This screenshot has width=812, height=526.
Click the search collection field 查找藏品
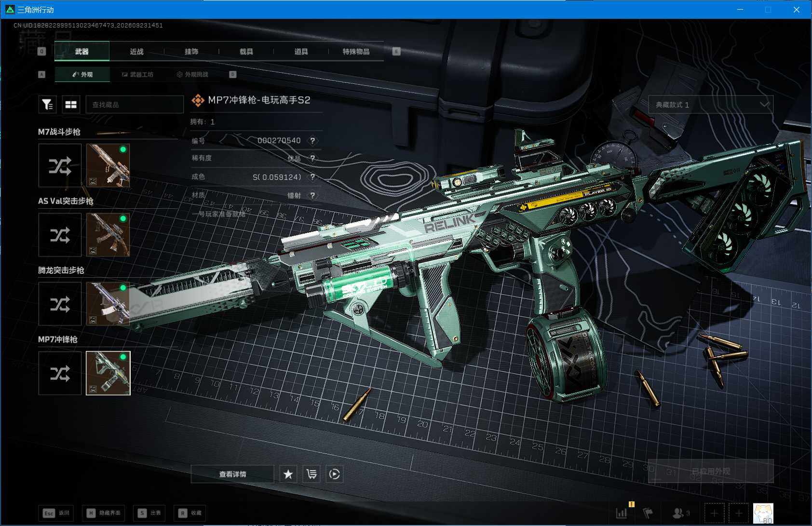(x=135, y=105)
